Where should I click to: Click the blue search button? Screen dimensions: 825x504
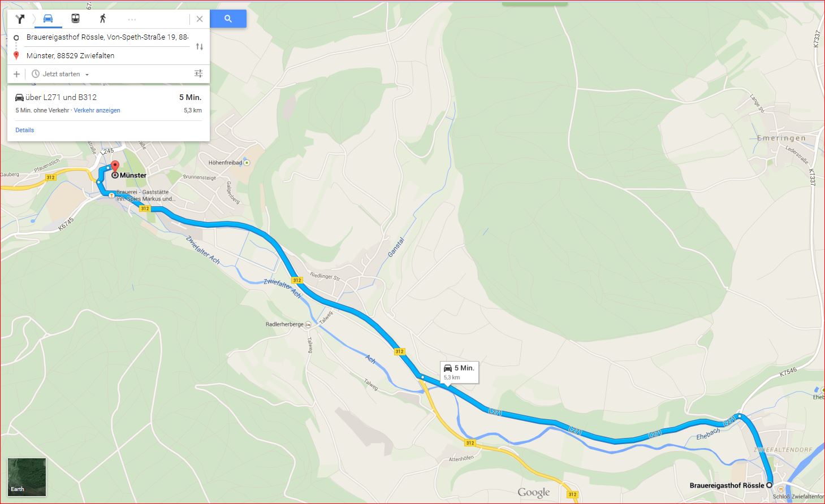click(228, 19)
